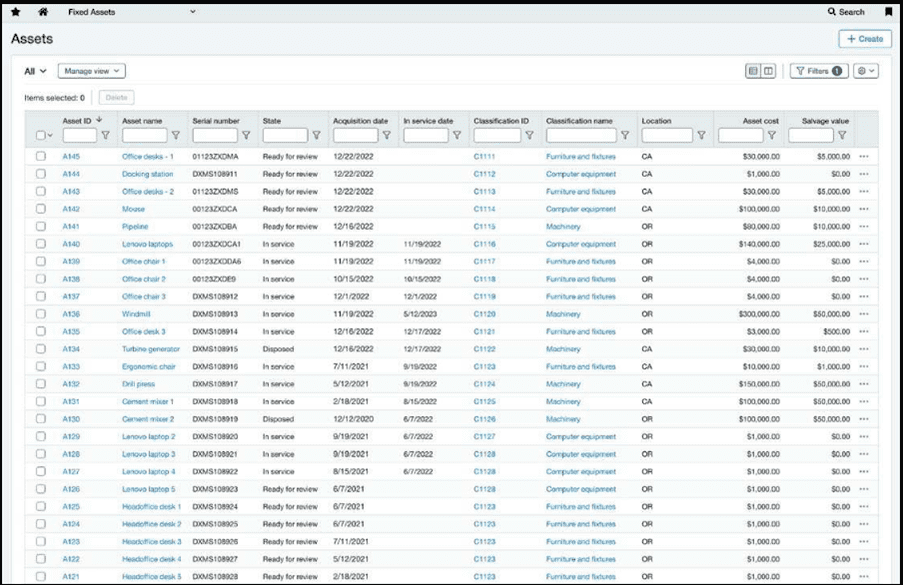
Task: Switch to list view layout icon
Action: [753, 71]
